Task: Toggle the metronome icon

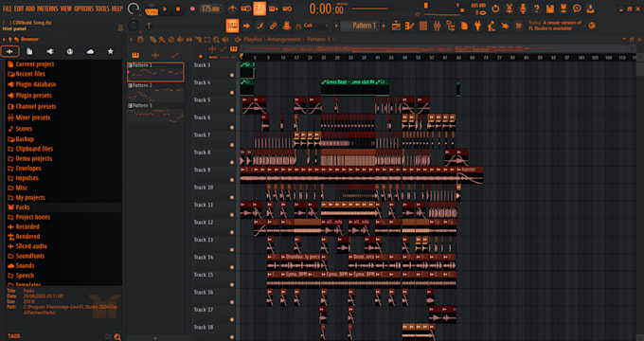Action: [232, 9]
